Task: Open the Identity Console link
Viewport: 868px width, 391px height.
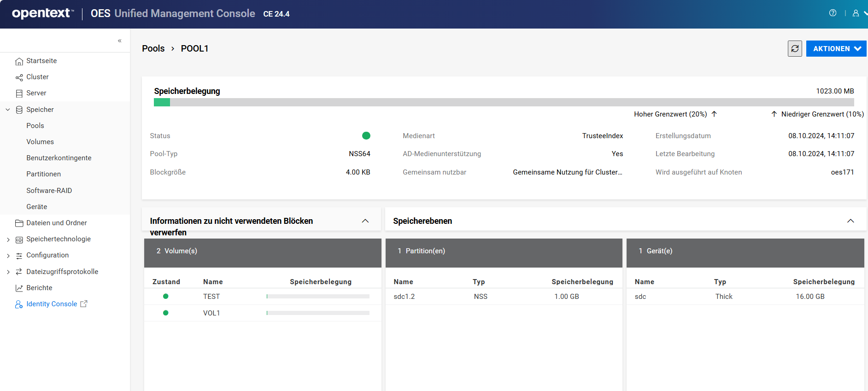Action: click(52, 304)
